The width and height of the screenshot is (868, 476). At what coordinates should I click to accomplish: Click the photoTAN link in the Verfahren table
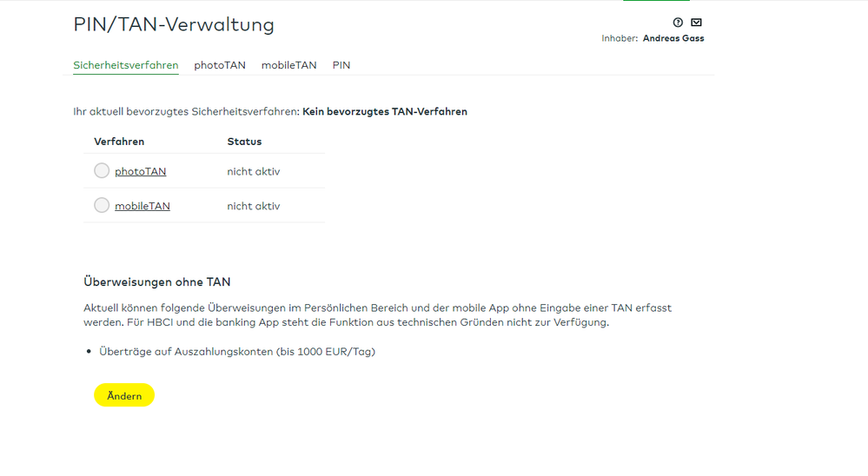click(x=141, y=172)
